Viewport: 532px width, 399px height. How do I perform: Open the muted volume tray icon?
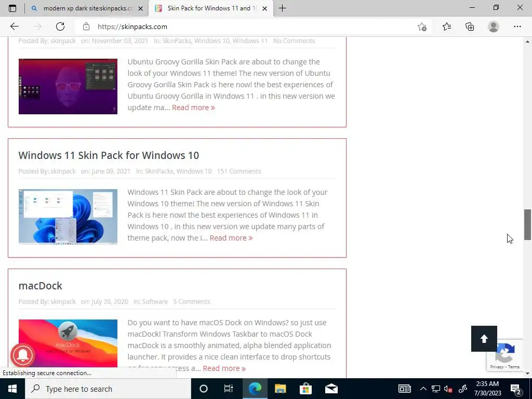coord(448,389)
